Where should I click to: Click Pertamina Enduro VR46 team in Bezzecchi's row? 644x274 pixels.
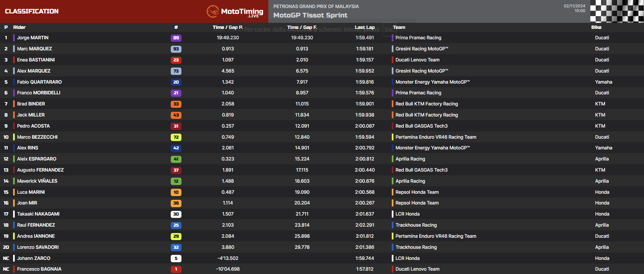click(x=436, y=137)
